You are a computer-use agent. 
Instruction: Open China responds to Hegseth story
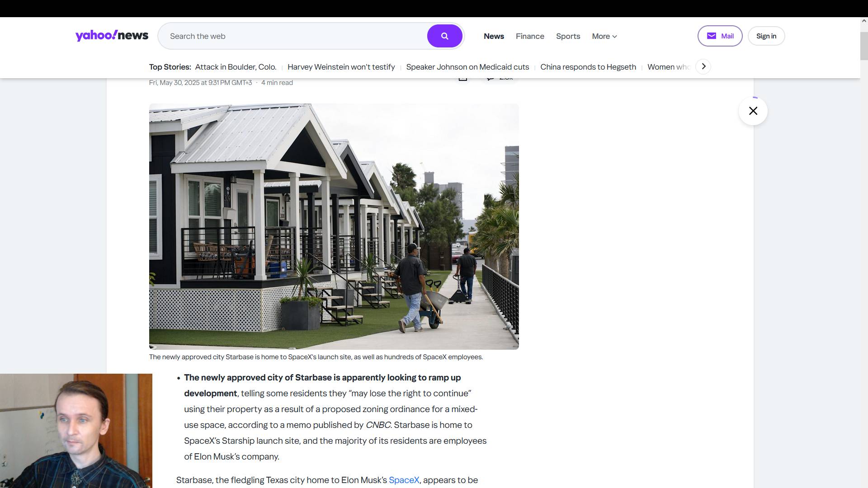[588, 67]
